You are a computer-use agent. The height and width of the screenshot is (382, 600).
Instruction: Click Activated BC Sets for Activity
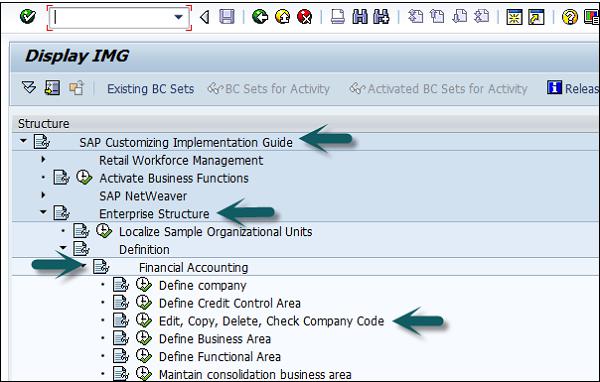438,89
